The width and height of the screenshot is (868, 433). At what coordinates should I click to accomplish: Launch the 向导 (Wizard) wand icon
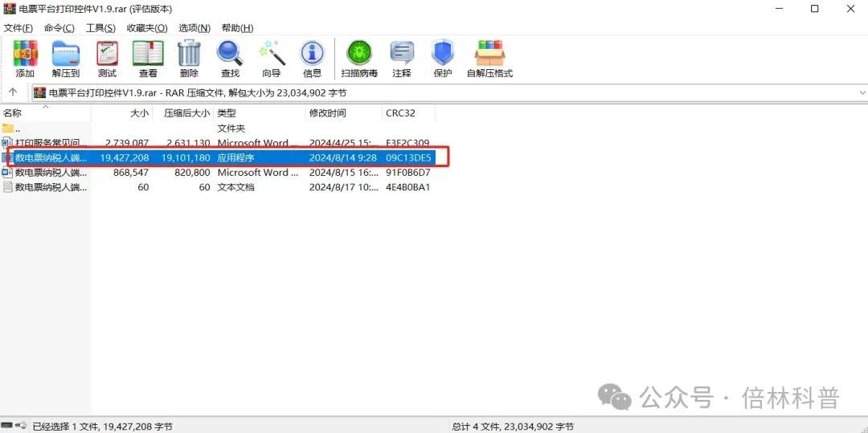point(272,54)
